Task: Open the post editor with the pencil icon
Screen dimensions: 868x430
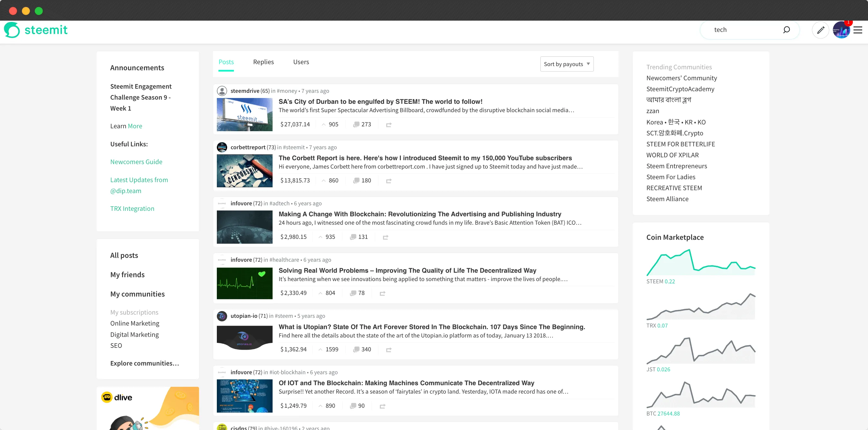Action: [821, 30]
